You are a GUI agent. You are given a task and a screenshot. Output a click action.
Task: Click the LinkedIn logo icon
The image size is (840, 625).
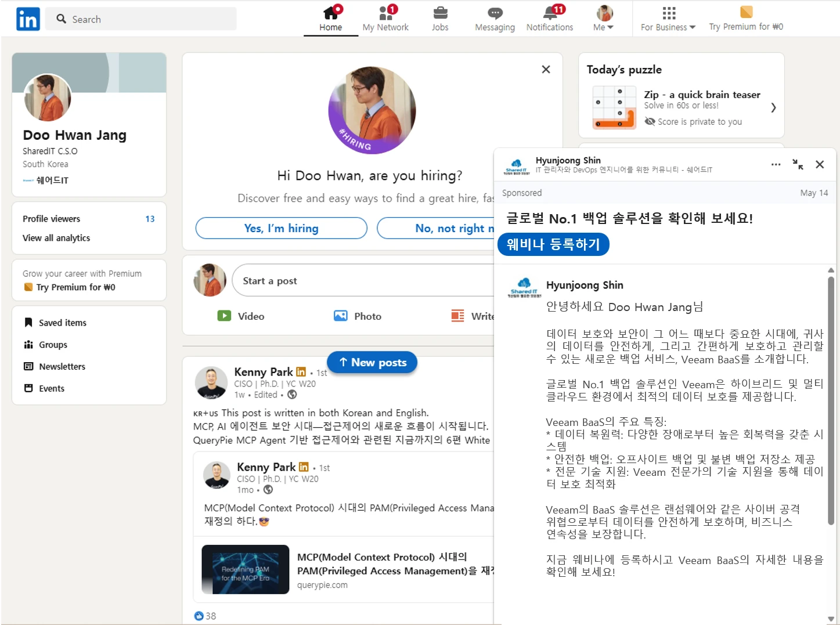(28, 19)
